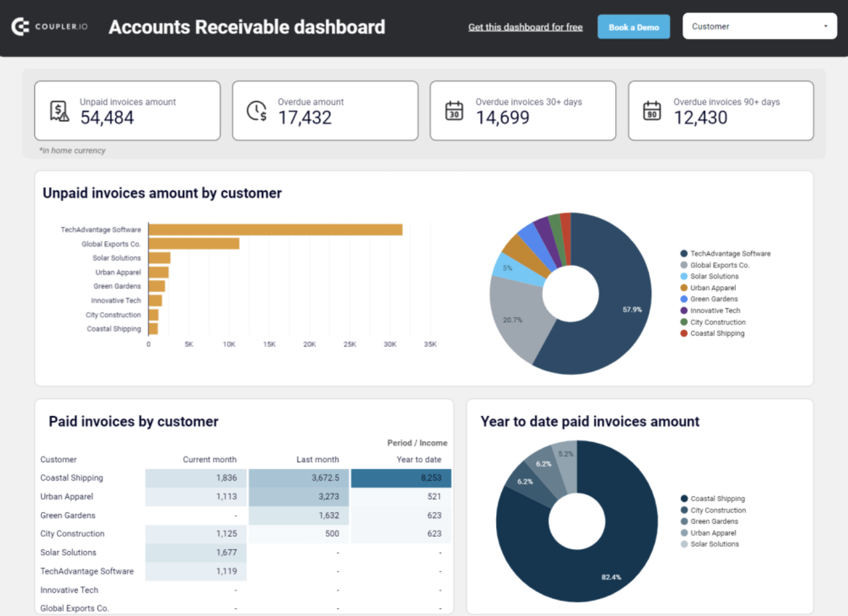Open the Customer filter dropdown

pyautogui.click(x=759, y=26)
